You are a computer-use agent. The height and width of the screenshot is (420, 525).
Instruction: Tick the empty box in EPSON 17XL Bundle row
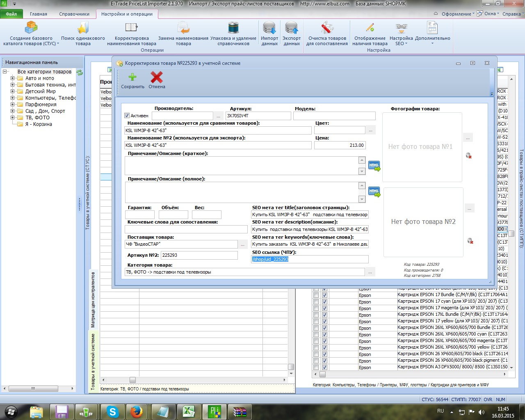click(x=316, y=315)
